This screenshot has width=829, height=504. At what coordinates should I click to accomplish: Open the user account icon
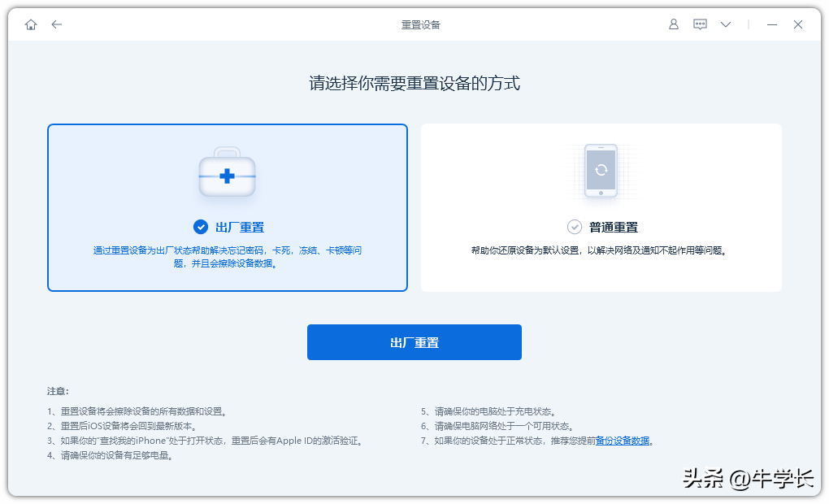click(673, 24)
